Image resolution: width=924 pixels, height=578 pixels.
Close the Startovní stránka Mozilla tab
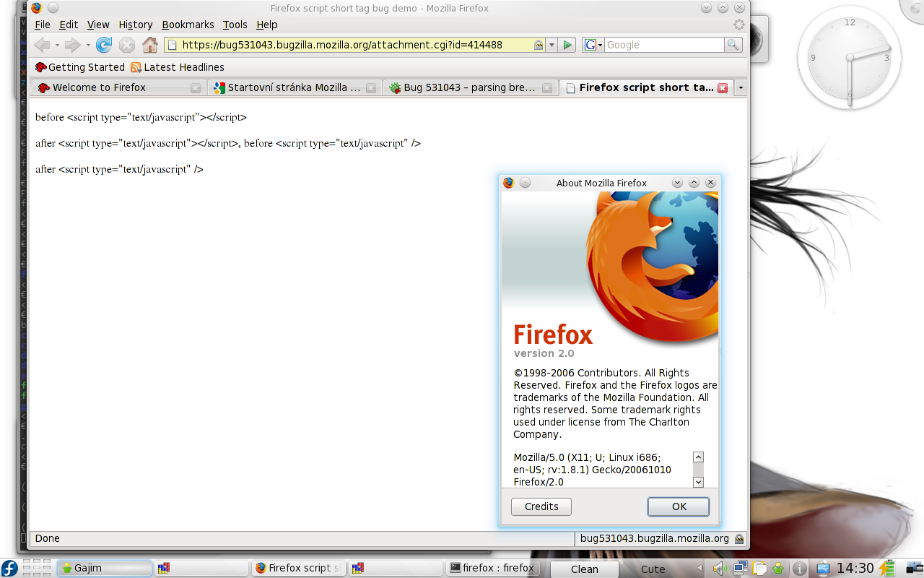(x=371, y=88)
